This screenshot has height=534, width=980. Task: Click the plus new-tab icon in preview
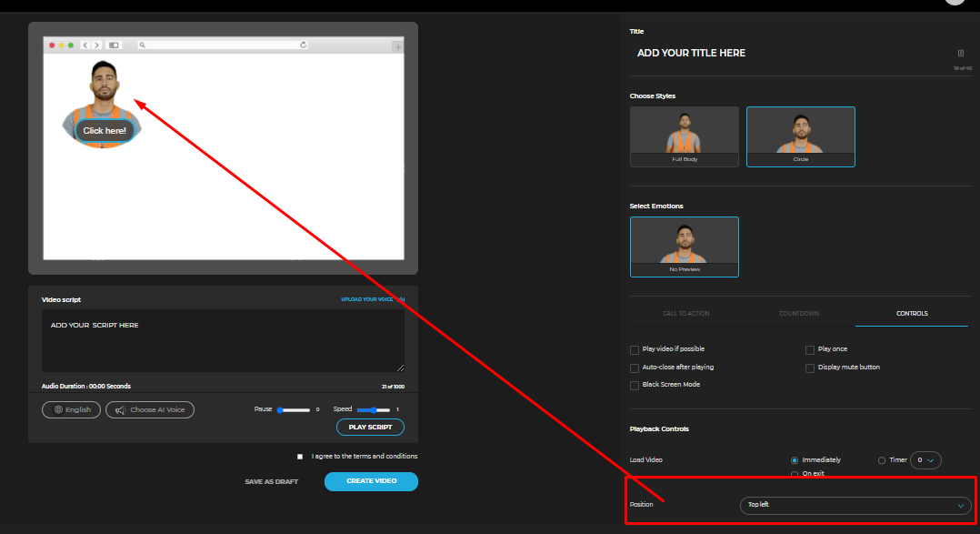coord(397,47)
